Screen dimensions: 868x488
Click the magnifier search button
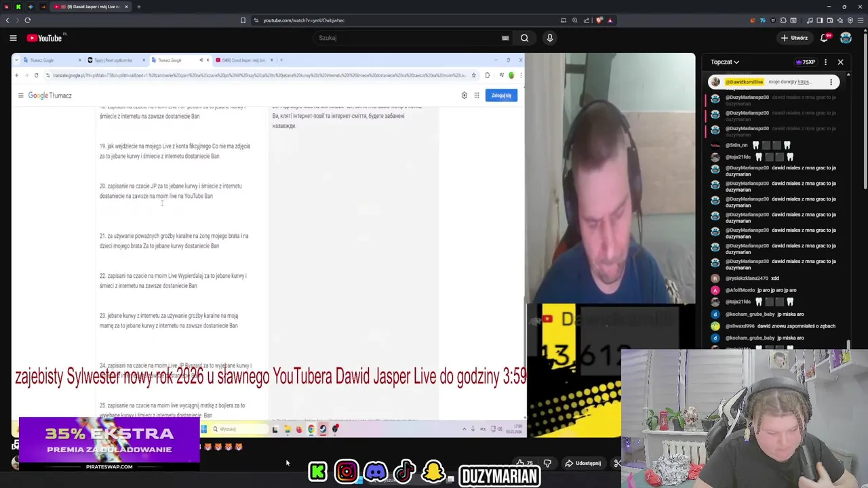524,38
